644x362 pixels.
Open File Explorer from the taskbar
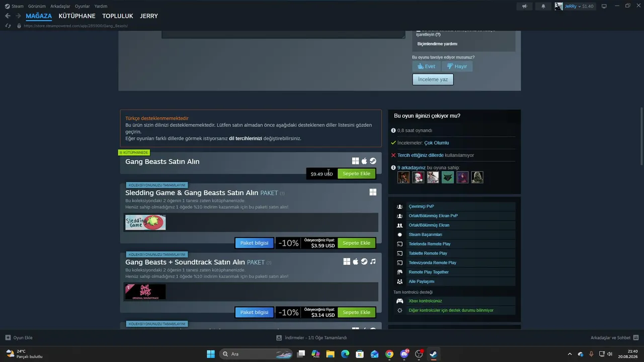[x=330, y=354]
